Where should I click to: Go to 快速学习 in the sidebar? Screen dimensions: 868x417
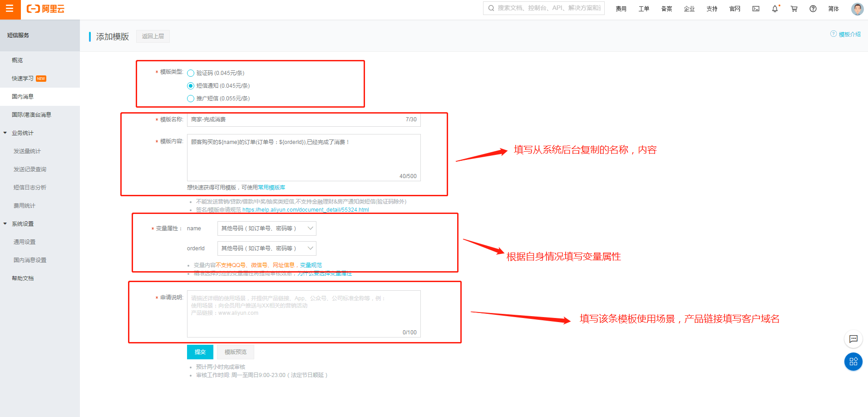[23, 79]
